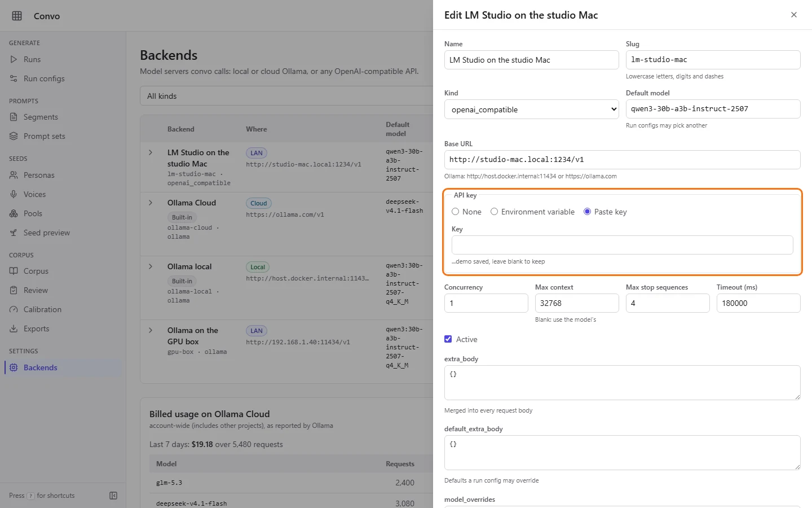Close the Edit LM Studio panel
The height and width of the screenshot is (508, 812).
[x=794, y=15]
